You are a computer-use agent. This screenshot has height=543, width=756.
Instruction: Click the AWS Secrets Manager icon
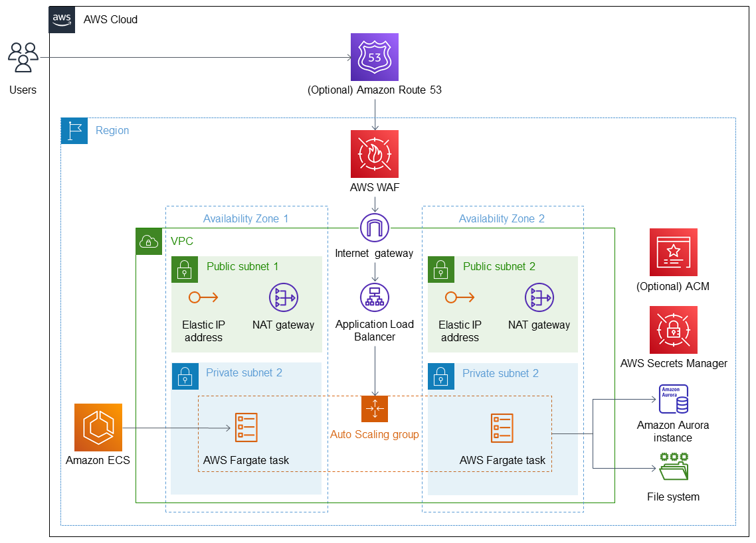[x=674, y=330]
